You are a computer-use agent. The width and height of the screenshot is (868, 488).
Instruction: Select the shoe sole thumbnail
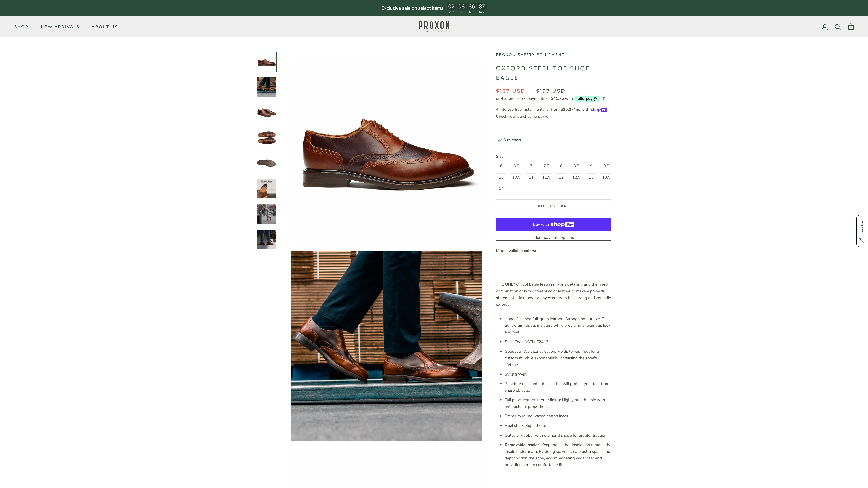[266, 163]
